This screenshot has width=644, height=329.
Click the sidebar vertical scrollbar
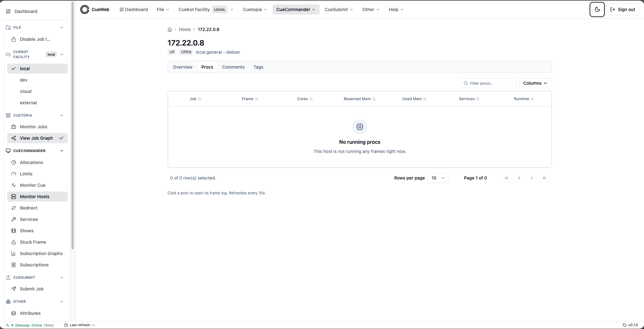73,125
